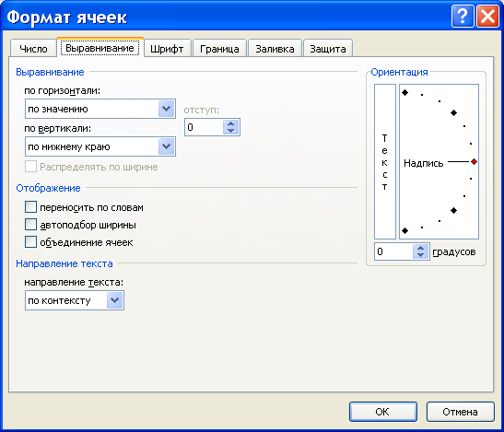
Task: Click the red zero-degree orientation marker
Action: coord(474,162)
